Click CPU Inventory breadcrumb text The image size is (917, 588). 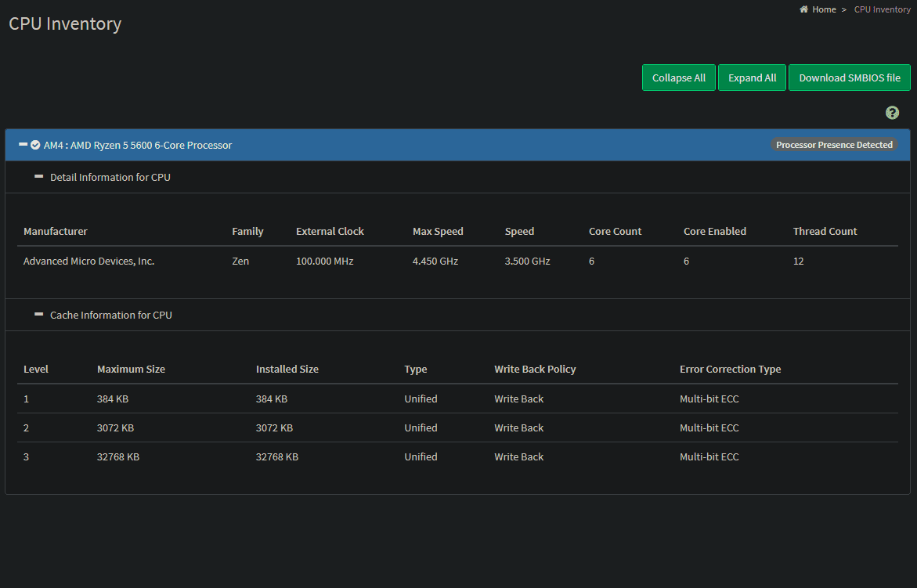tap(882, 9)
